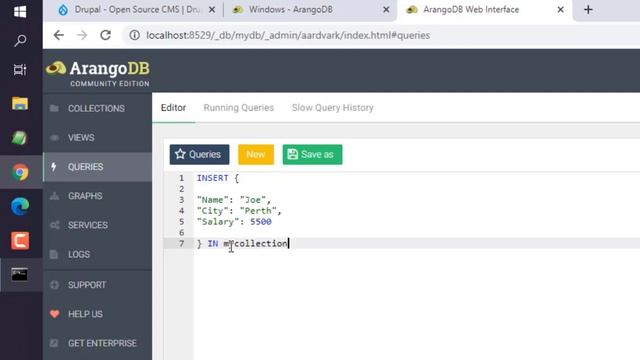Close the Drupal tab

(x=212, y=10)
